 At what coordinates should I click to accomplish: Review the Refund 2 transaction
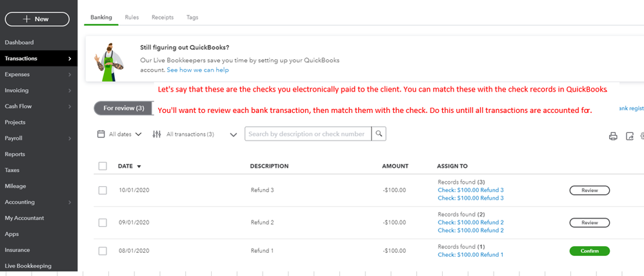click(589, 222)
